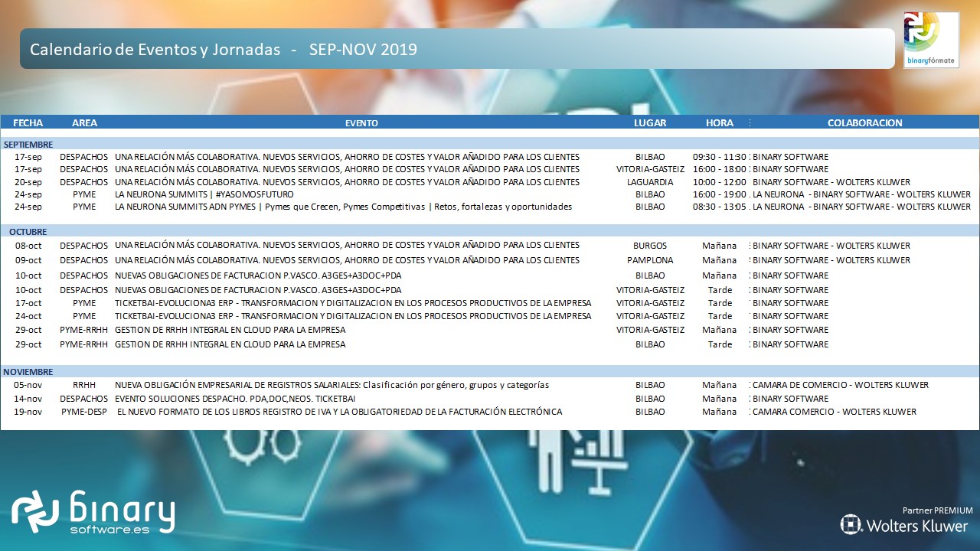Click the Partner PREMIUM label
The width and height of the screenshot is (980, 551).
pos(937,510)
